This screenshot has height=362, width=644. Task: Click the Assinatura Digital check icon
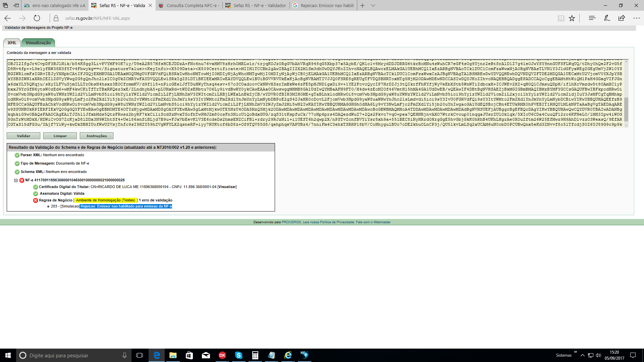tap(36, 194)
